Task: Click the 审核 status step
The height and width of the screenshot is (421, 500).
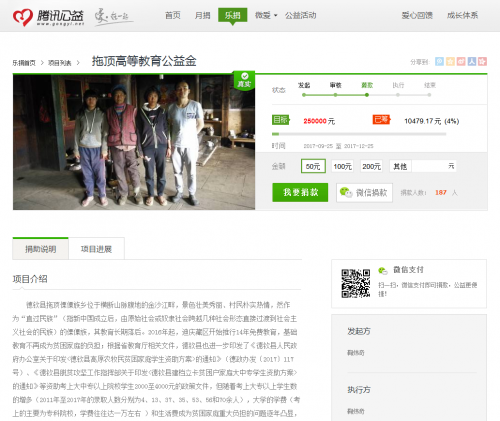Action: click(335, 85)
